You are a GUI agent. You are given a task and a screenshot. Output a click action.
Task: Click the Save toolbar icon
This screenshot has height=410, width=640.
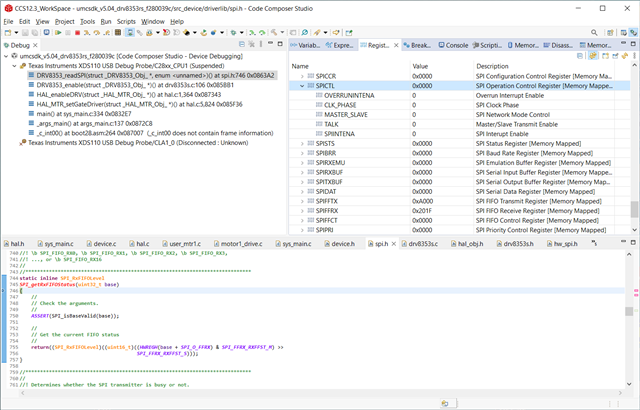tap(25, 33)
